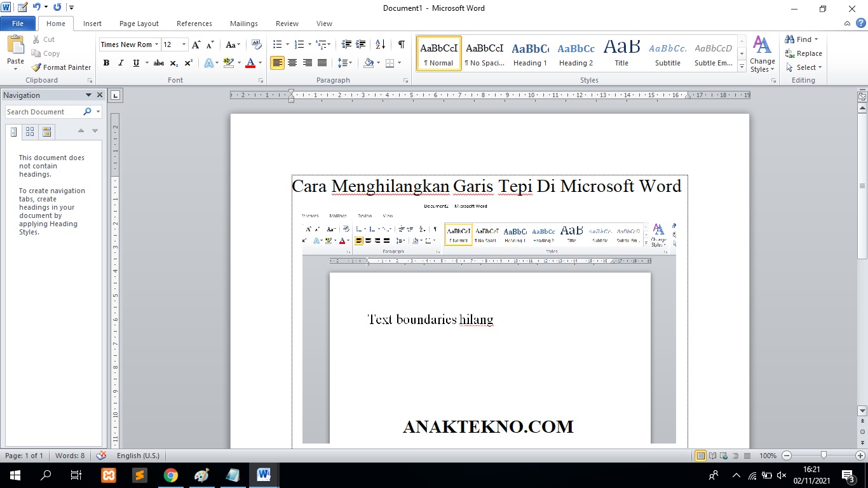
Task: Open Word Help question mark icon
Action: coord(860,23)
